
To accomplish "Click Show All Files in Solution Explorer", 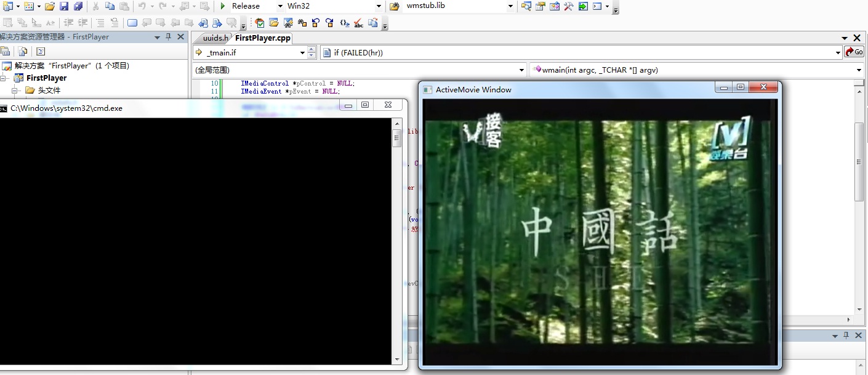I will point(23,52).
